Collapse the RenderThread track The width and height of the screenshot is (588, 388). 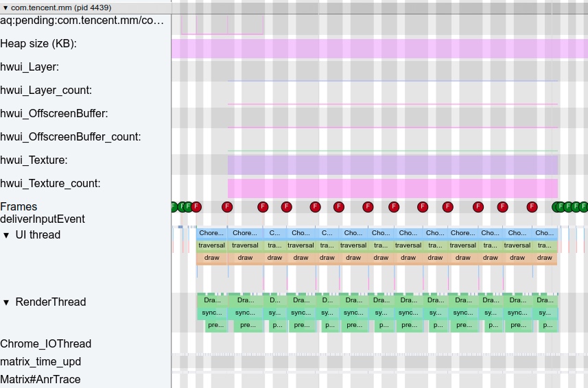click(x=6, y=302)
